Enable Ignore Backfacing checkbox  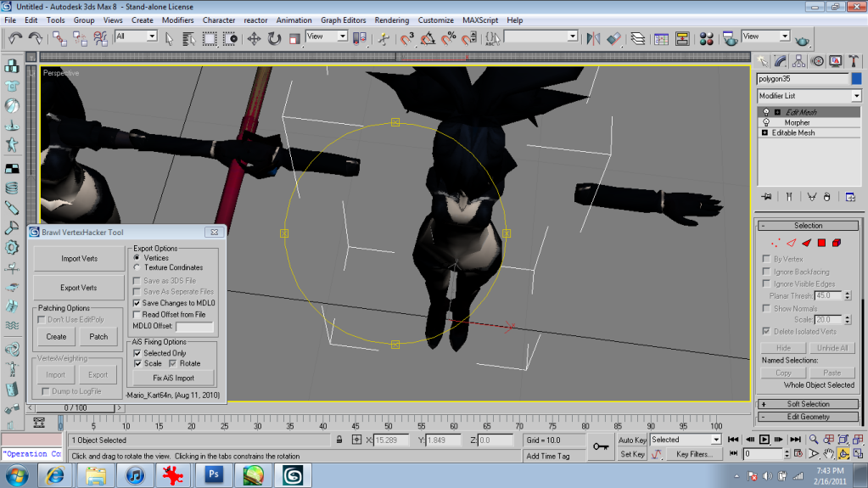tap(766, 272)
